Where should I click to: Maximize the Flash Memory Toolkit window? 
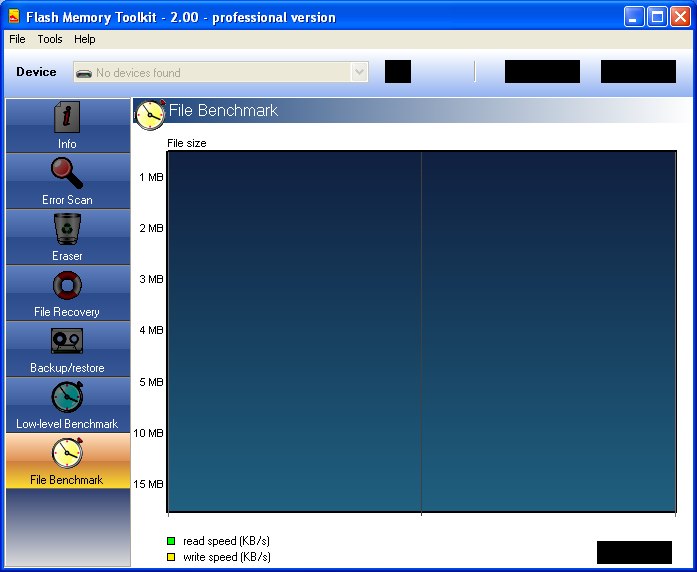point(657,17)
